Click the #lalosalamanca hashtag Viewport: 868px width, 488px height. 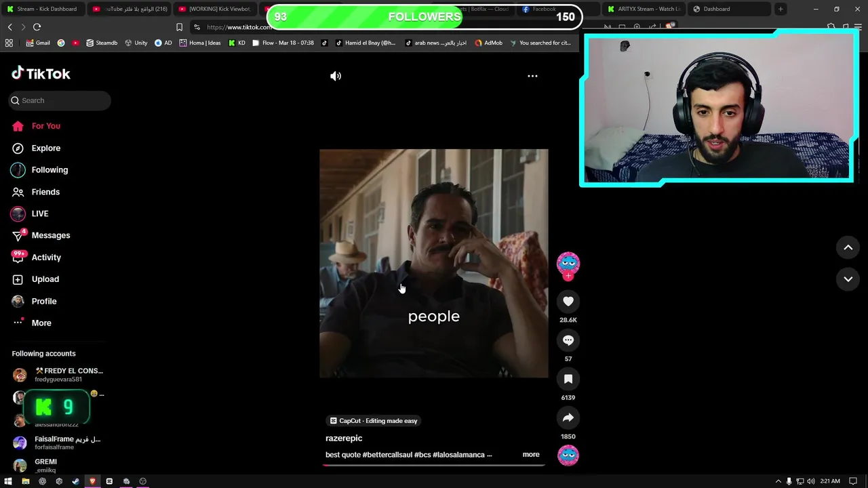pos(458,455)
